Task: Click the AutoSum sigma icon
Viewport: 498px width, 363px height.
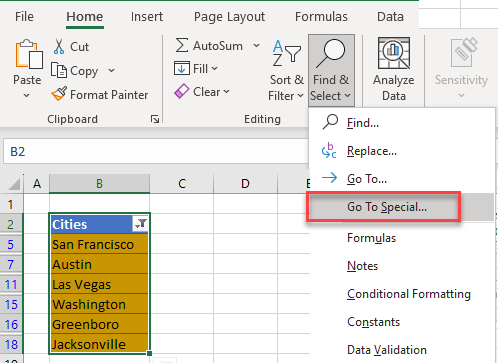Action: 182,45
